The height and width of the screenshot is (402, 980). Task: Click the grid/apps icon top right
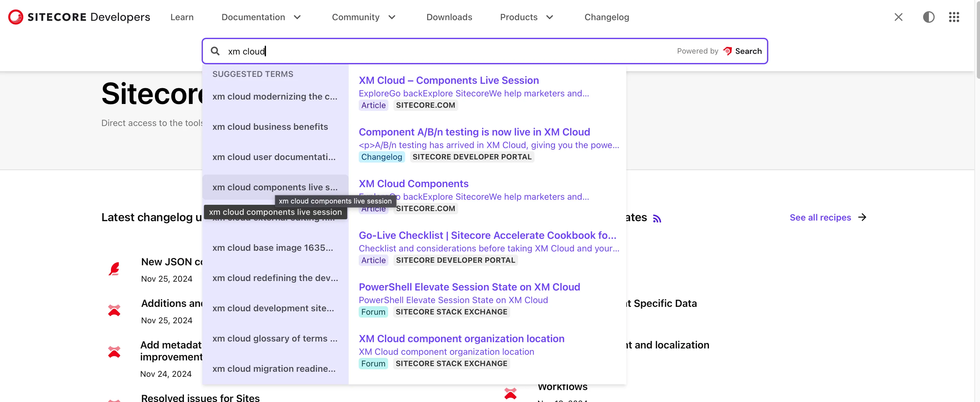point(954,17)
